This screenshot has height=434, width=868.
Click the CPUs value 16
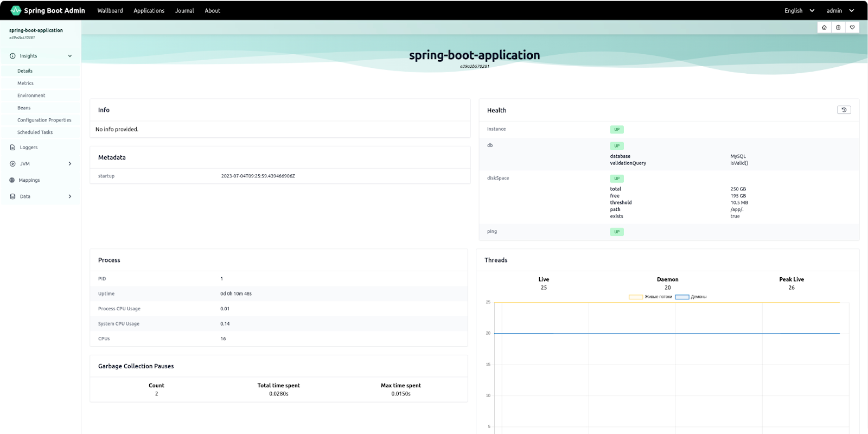[x=223, y=339]
